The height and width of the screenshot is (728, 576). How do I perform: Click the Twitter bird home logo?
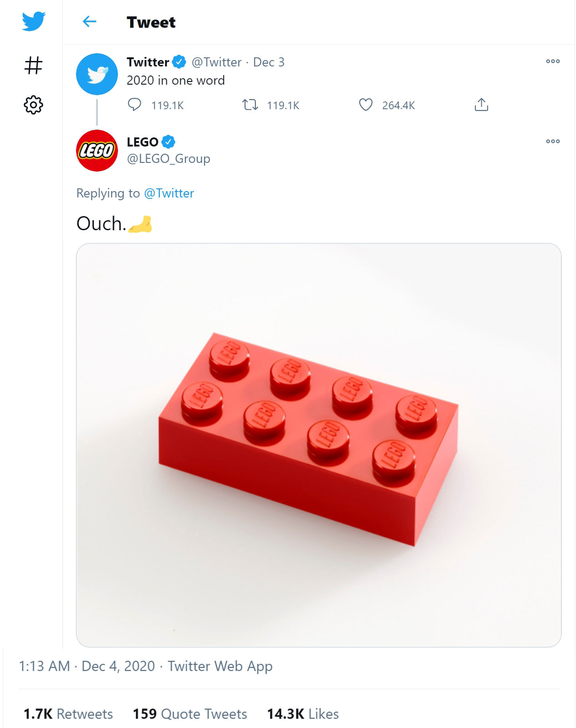click(34, 21)
